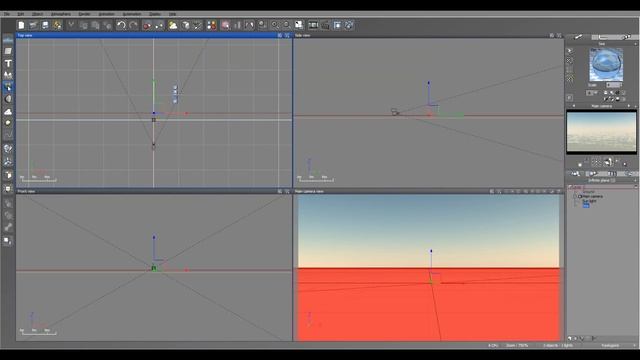
Task: Open the Help menu
Action: pyautogui.click(x=172, y=14)
